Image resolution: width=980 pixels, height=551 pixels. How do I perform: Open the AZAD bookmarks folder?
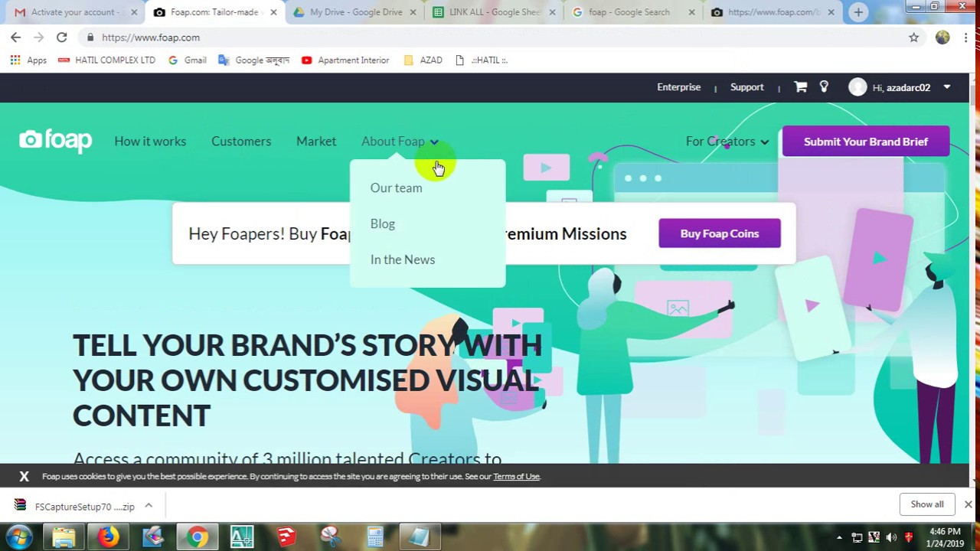(423, 60)
